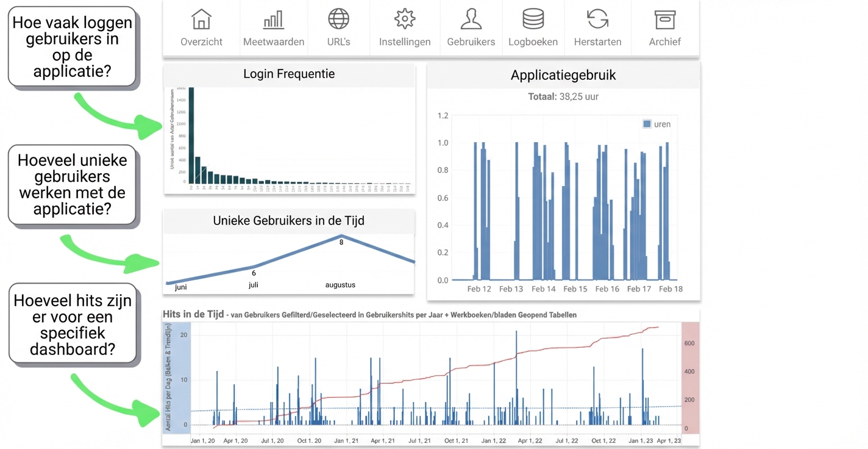Click the data point labeled 6 at juli
This screenshot has height=449, width=868.
coord(254,267)
